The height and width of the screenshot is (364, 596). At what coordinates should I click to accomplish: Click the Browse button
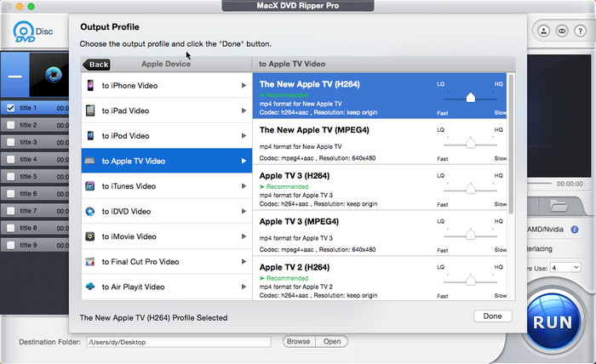tap(299, 342)
